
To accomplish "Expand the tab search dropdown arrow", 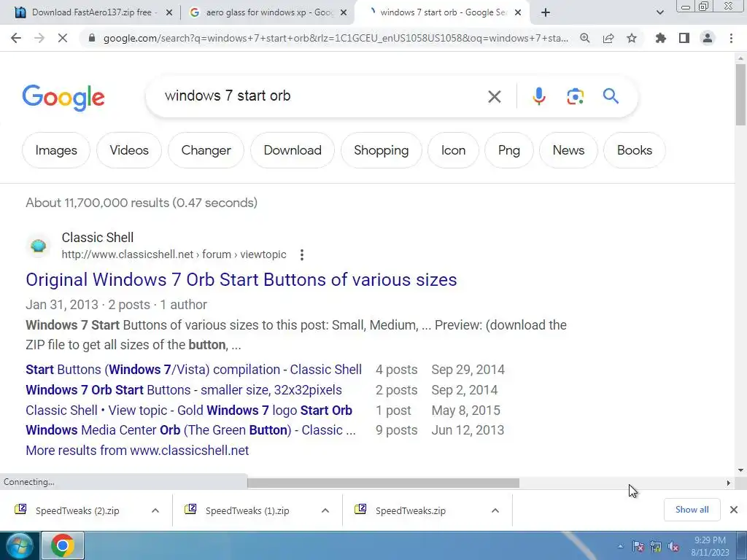I will pos(659,13).
